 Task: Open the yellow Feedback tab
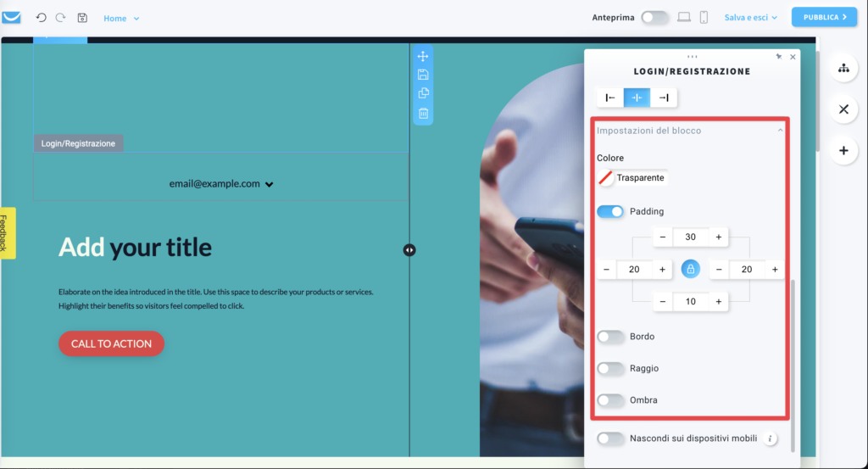coord(7,233)
